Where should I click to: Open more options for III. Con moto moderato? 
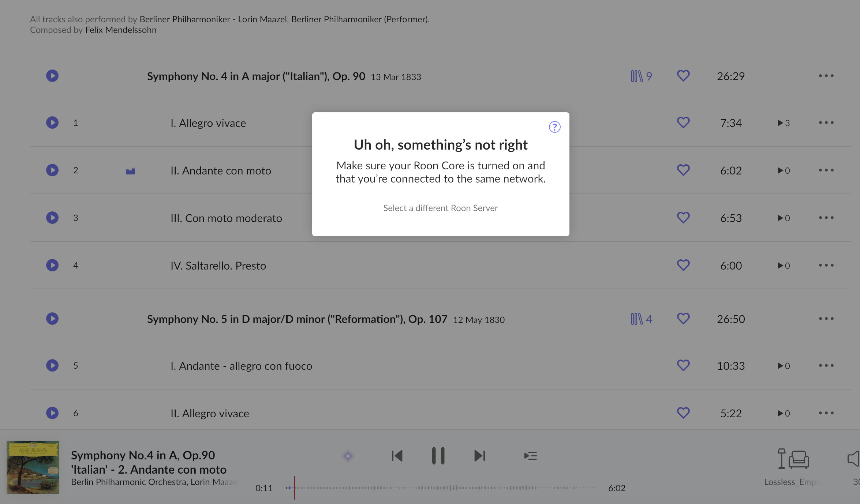click(826, 218)
